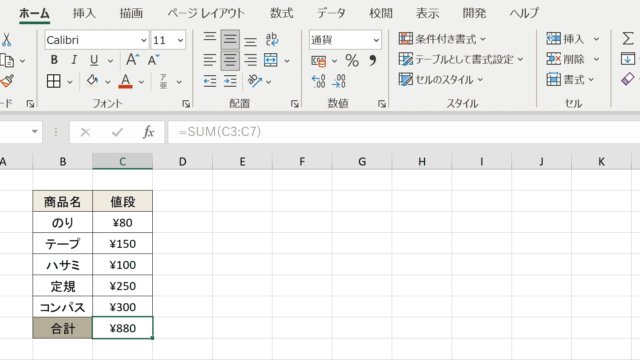Open テーブルとして書式設定 menu
640x360 pixels.
click(x=461, y=59)
